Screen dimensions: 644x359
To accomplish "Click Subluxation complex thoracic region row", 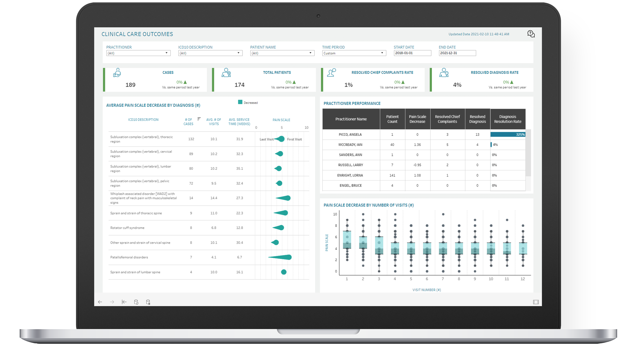I will 209,139.
